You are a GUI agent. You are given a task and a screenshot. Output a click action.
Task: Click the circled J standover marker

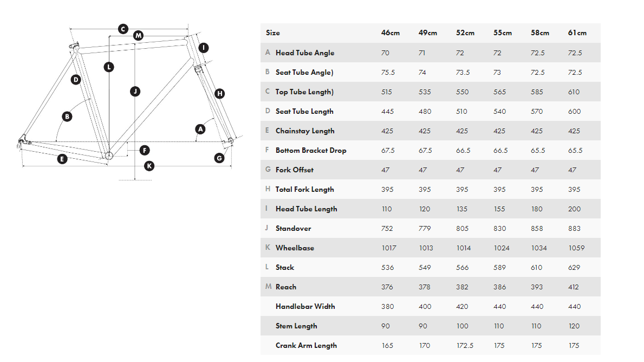pos(135,91)
